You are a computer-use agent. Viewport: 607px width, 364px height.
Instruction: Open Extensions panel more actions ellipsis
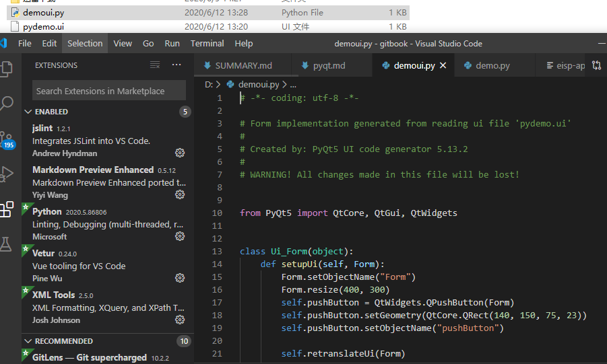(x=177, y=65)
